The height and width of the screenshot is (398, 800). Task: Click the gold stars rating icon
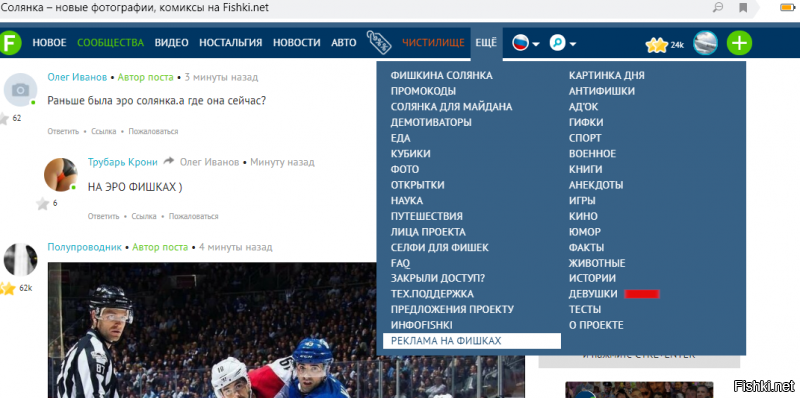coord(657,45)
